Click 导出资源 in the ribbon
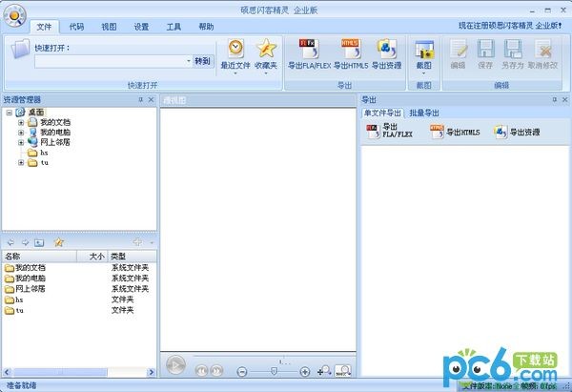 pyautogui.click(x=387, y=54)
